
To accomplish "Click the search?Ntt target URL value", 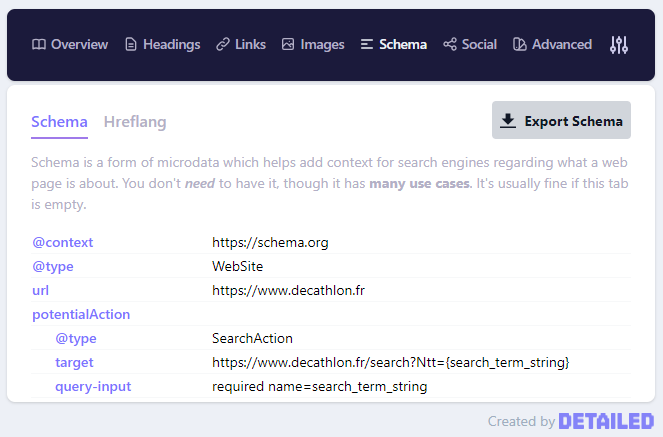I will (x=391, y=363).
